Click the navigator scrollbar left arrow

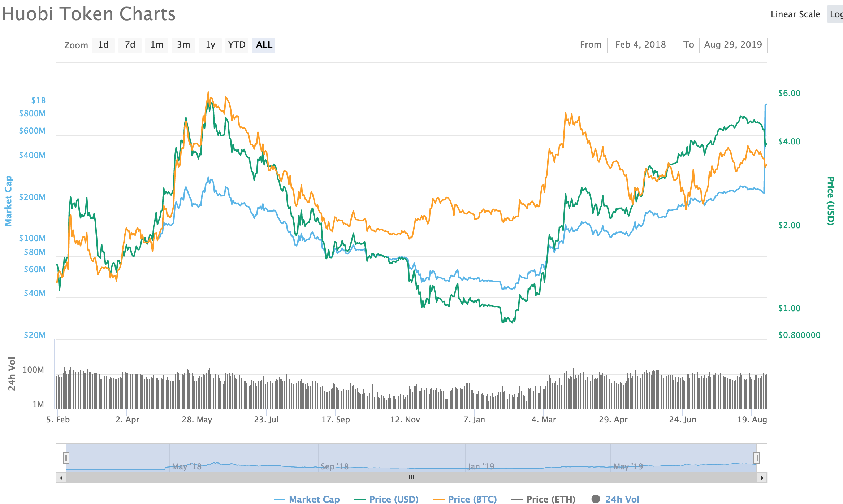[61, 478]
